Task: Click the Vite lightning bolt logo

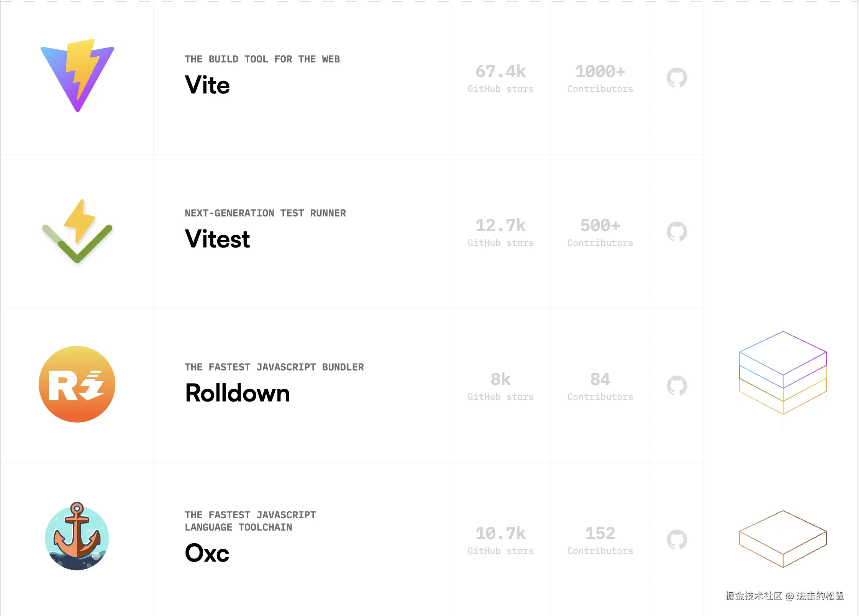Action: [77, 75]
